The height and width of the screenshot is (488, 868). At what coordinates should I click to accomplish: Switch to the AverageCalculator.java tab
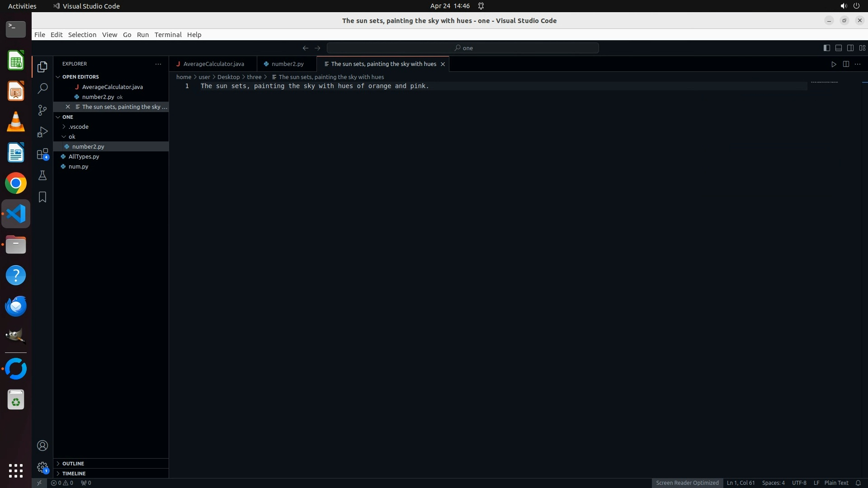(213, 64)
